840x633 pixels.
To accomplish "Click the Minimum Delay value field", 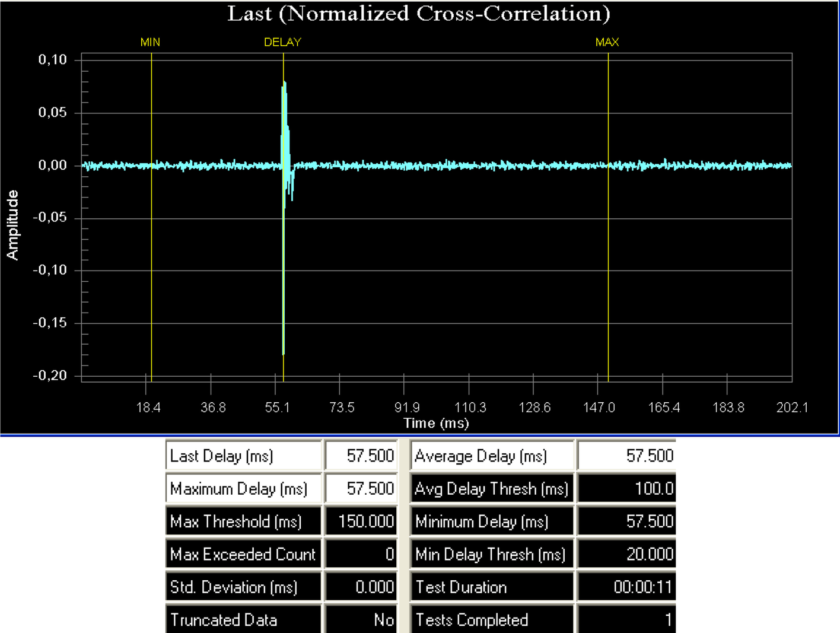I will [626, 521].
